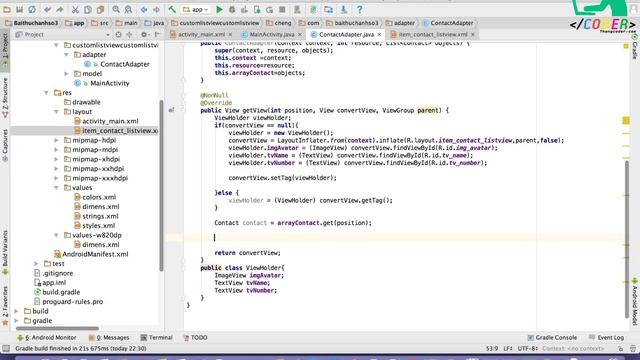Image resolution: width=640 pixels, height=360 pixels.
Task: Toggle the Build Variants side tool window
Action: [x=5, y=252]
